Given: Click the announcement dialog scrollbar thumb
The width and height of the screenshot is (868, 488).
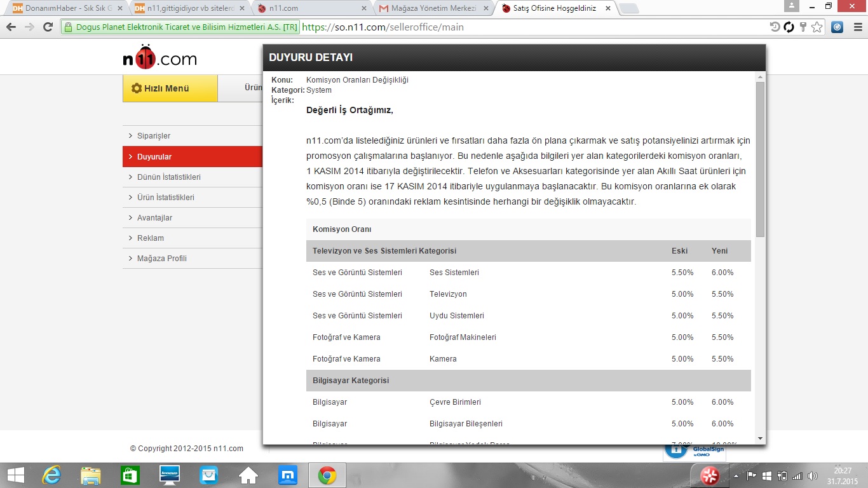Looking at the screenshot, I should (x=760, y=159).
